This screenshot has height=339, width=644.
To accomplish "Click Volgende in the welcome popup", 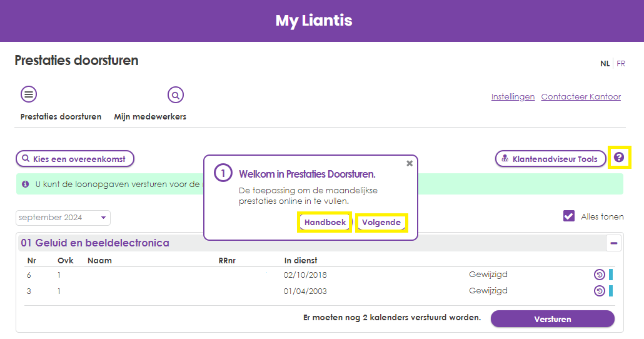I will pos(381,223).
